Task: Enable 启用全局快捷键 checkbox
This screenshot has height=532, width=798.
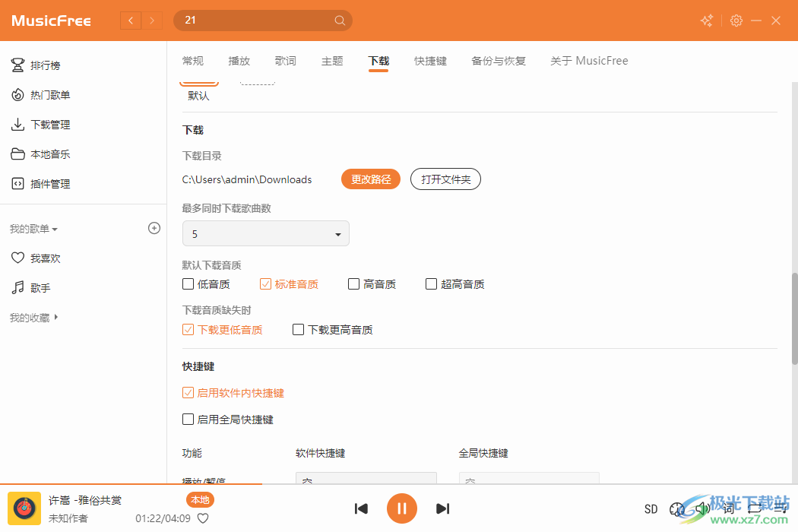Action: pos(228,420)
